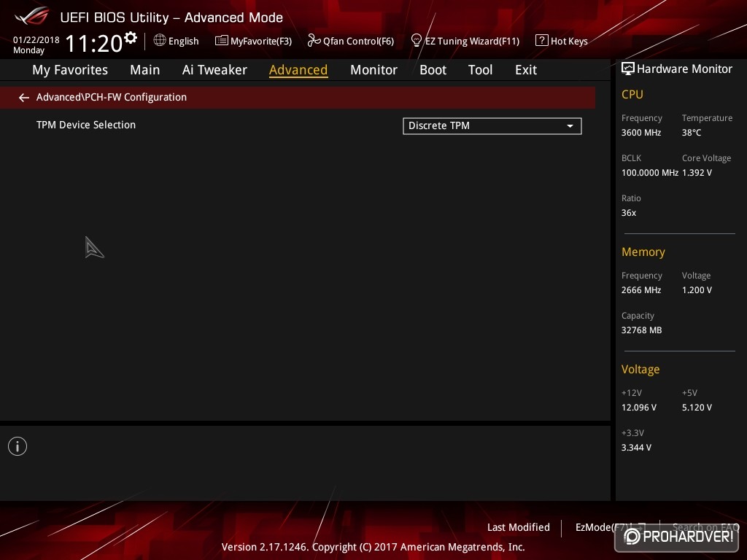Click Last Modified
747x560 pixels.
(x=519, y=527)
